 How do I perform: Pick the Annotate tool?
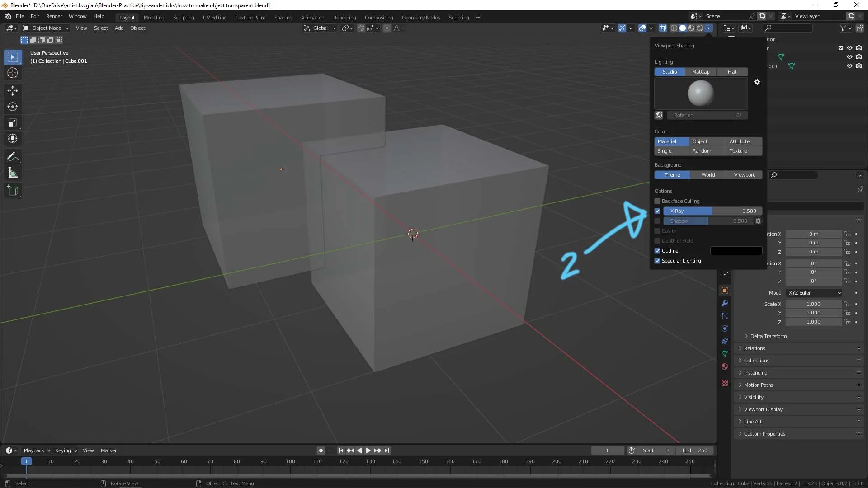(x=13, y=156)
